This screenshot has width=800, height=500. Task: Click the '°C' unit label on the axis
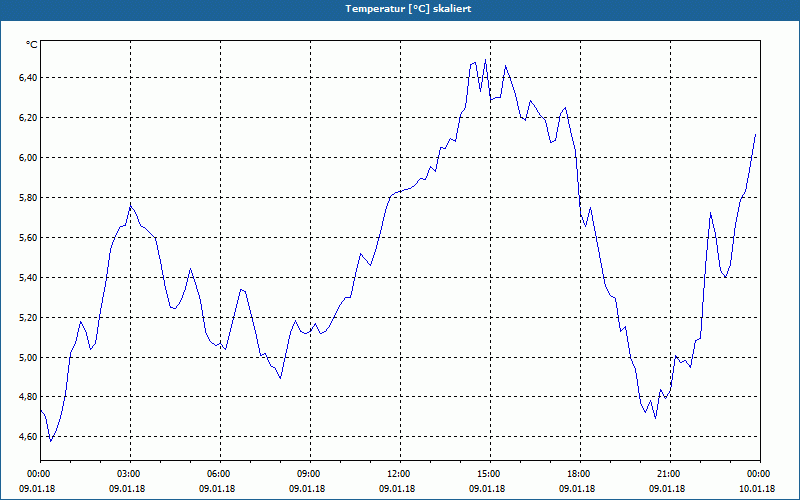tap(32, 45)
